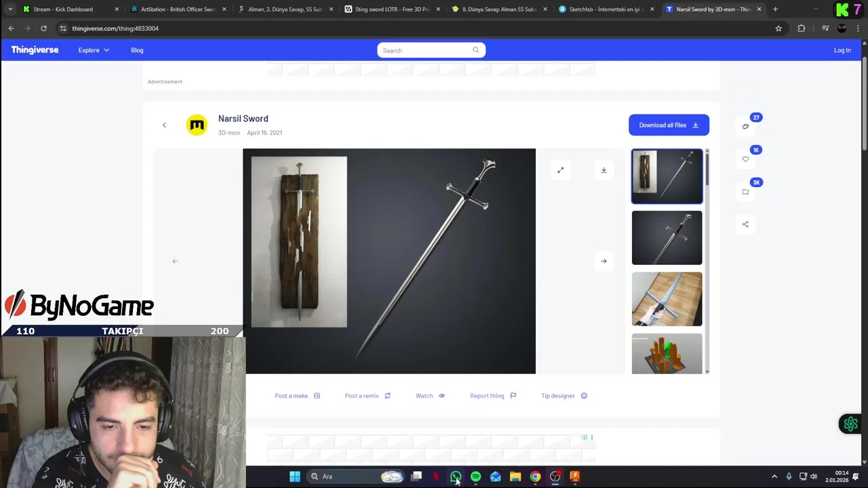The width and height of the screenshot is (868, 488).
Task: Toggle Watch on this thing
Action: [430, 396]
